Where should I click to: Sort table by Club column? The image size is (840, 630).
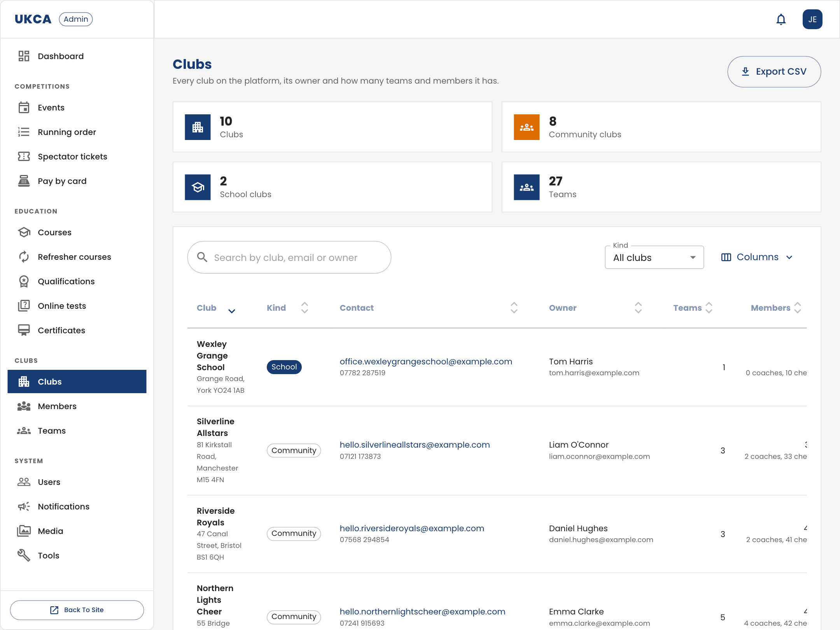[x=216, y=308]
